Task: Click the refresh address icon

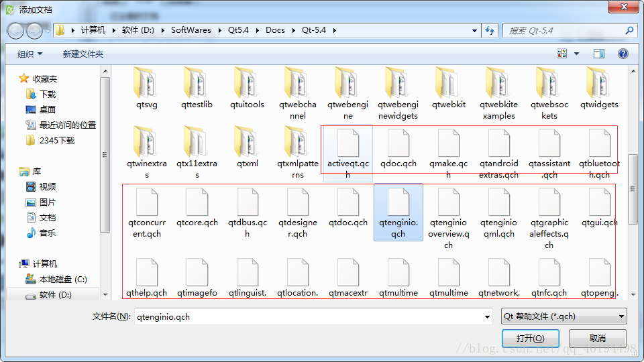Action: tap(490, 30)
